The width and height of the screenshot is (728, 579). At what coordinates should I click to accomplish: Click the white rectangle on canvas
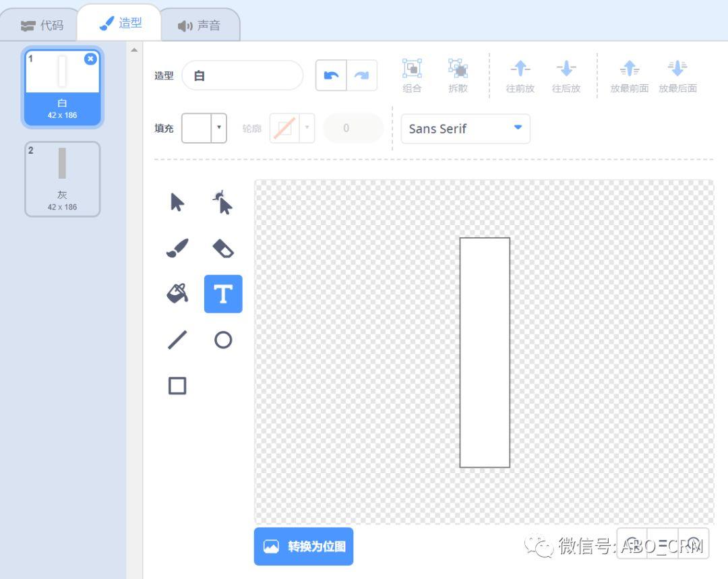pos(485,353)
